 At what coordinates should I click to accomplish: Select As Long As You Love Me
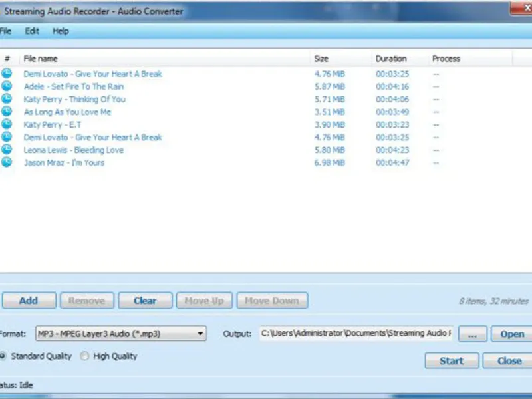click(68, 112)
